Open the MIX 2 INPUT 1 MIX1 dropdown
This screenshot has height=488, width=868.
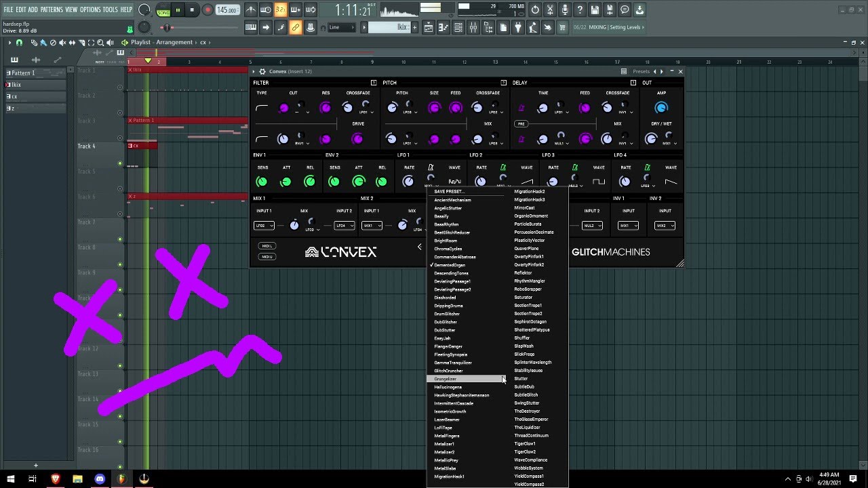click(x=372, y=226)
